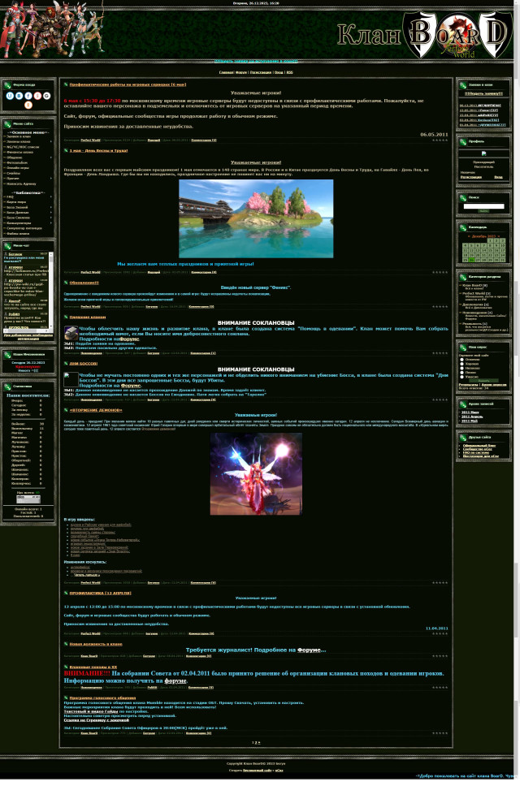
Task: Open the '2011 Апрель' archive entry
Action: [472, 417]
